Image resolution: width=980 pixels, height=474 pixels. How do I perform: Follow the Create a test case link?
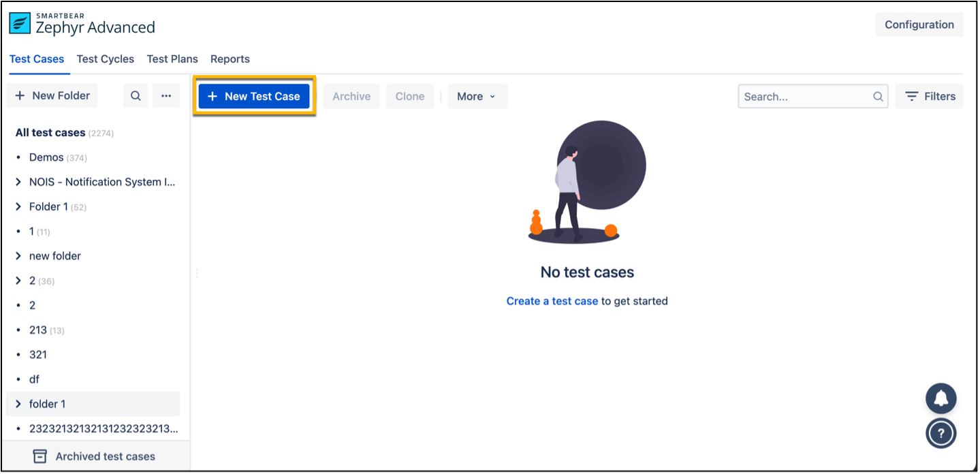(x=552, y=301)
